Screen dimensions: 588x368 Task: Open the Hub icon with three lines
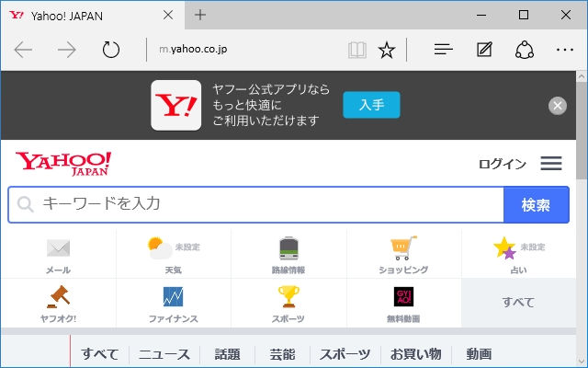click(x=443, y=49)
